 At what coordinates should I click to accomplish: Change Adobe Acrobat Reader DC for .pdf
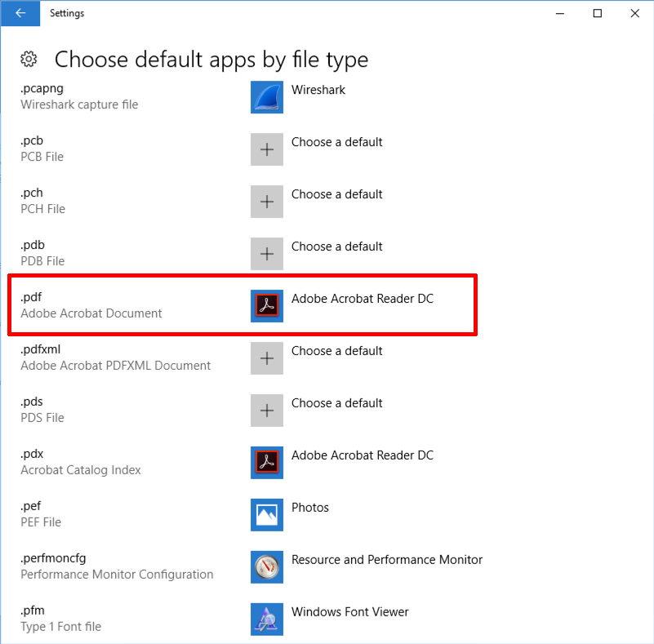(x=363, y=299)
